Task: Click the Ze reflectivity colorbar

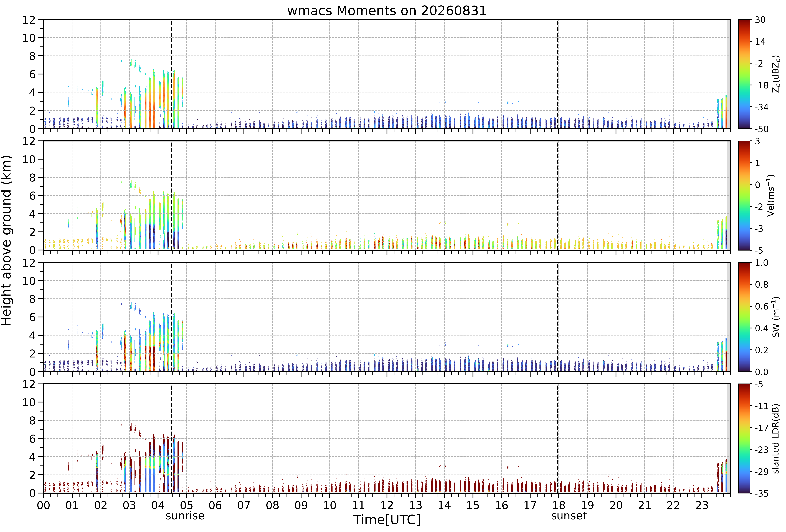Action: pyautogui.click(x=744, y=74)
